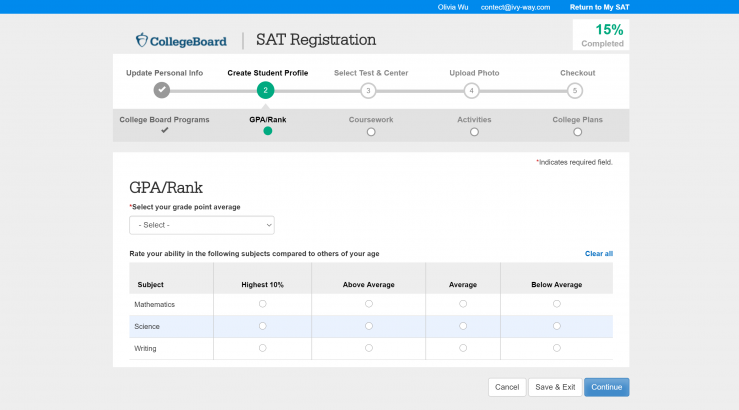This screenshot has height=410, width=739.
Task: Click the Update Personal Info checkmark step
Action: [x=161, y=90]
